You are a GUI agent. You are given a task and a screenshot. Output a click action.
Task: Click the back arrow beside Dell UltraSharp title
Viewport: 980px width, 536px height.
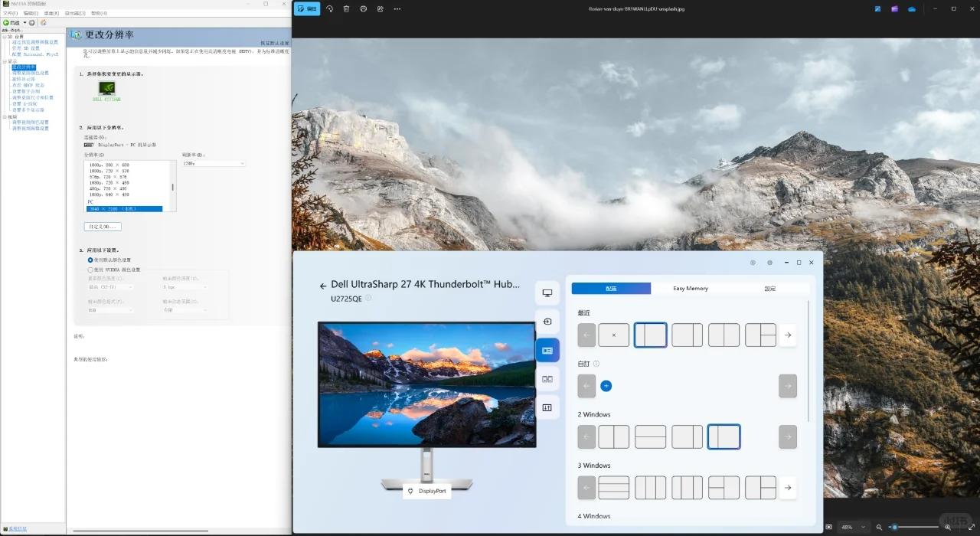pos(323,286)
